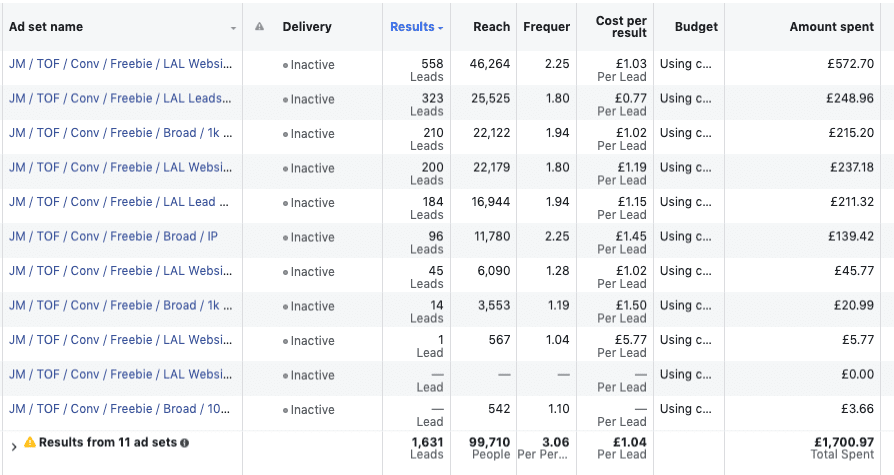The height and width of the screenshot is (475, 894).
Task: Click the warning triangle column header icon
Action: coord(260,27)
